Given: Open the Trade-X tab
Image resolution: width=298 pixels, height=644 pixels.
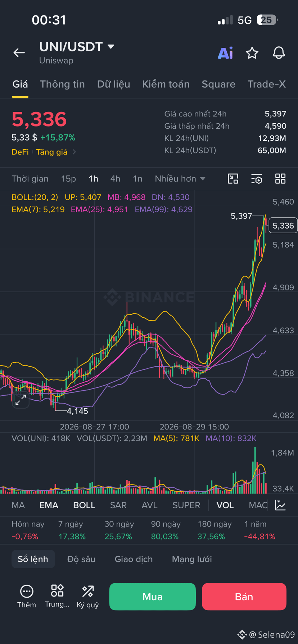Looking at the screenshot, I should tap(267, 84).
